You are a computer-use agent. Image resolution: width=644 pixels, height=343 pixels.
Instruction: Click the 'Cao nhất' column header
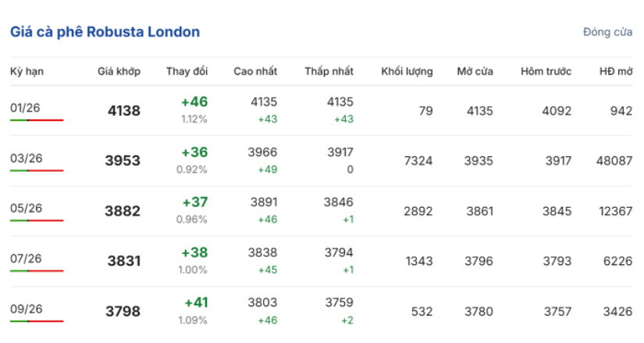tap(255, 71)
